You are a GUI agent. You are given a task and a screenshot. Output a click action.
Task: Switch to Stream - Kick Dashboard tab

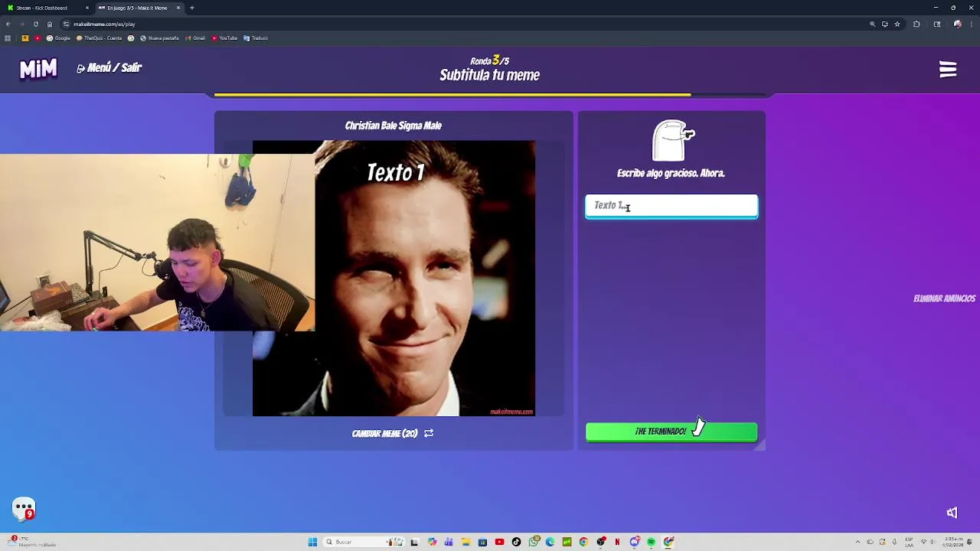tap(46, 8)
